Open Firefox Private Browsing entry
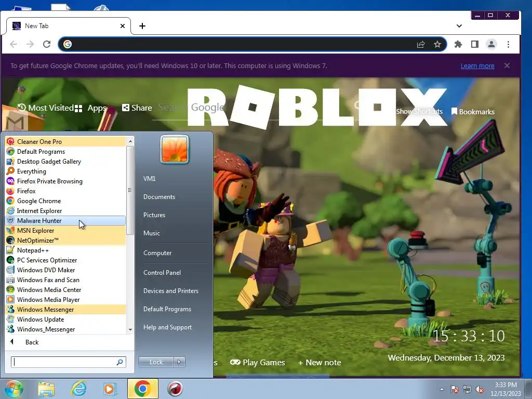This screenshot has width=532, height=399. coord(65,181)
